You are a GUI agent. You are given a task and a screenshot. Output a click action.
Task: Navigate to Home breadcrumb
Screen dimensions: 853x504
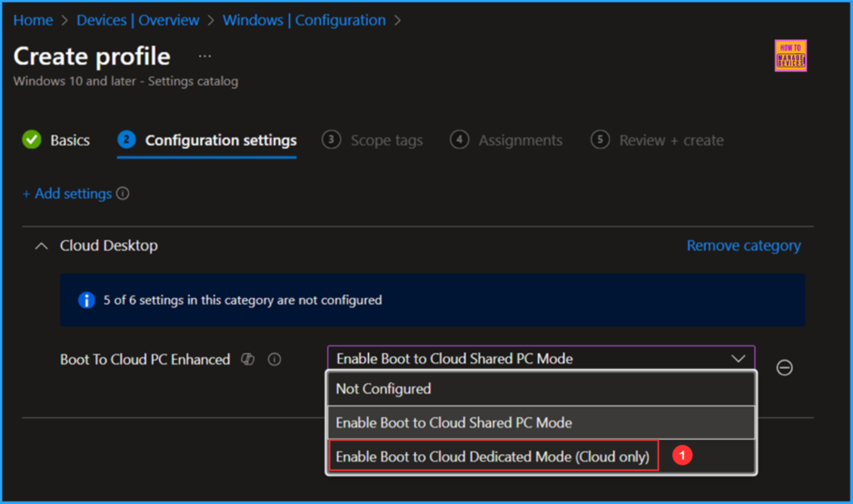pos(32,20)
